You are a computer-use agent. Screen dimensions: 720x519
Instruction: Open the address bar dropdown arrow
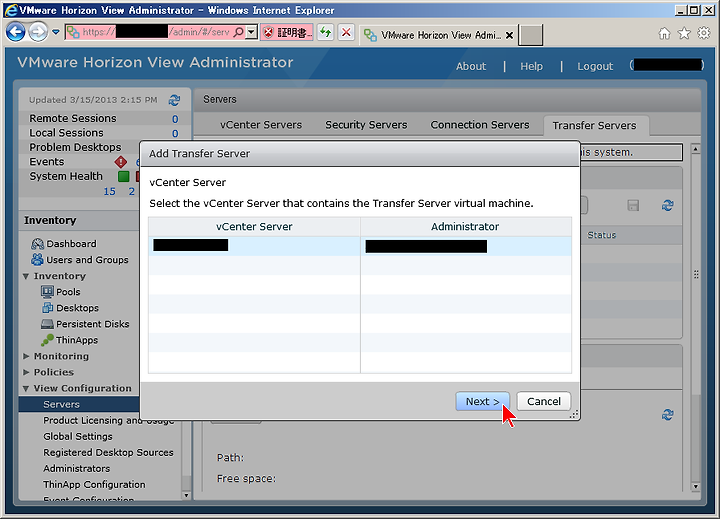point(251,32)
